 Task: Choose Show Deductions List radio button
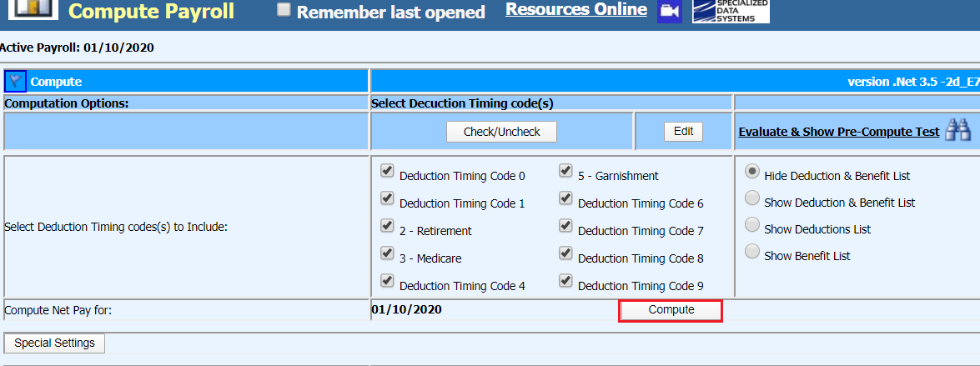pos(752,225)
